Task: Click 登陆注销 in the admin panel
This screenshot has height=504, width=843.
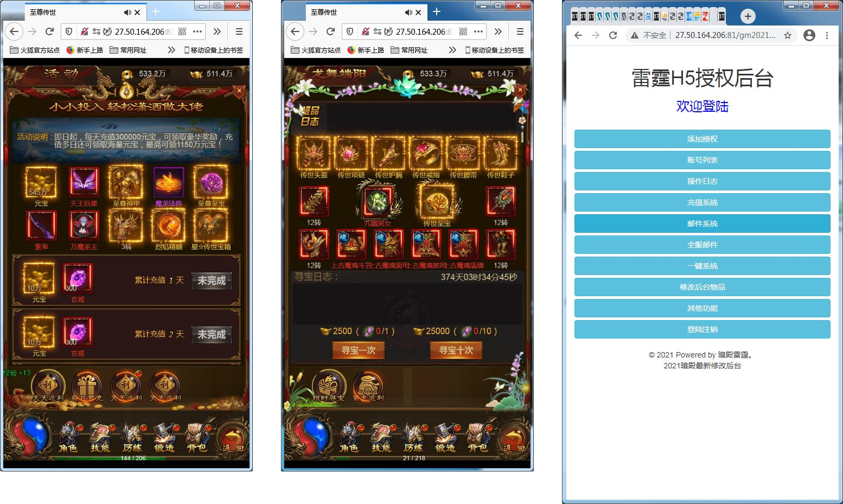Action: click(x=702, y=329)
